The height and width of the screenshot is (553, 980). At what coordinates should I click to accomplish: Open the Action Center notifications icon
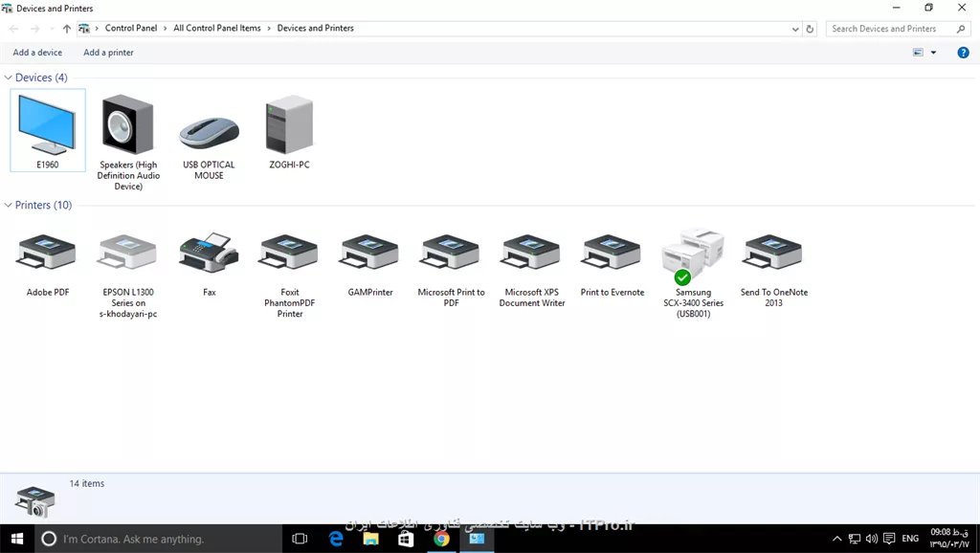tap(889, 539)
